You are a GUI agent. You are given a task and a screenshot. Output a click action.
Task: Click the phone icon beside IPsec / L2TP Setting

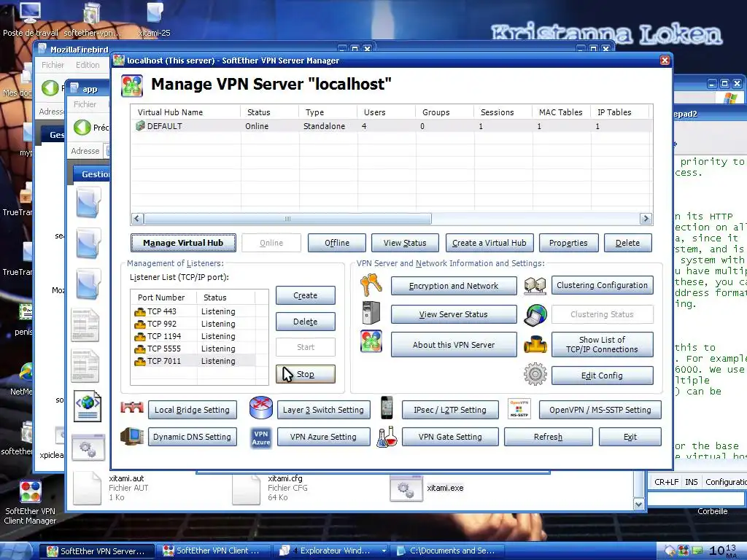(387, 408)
